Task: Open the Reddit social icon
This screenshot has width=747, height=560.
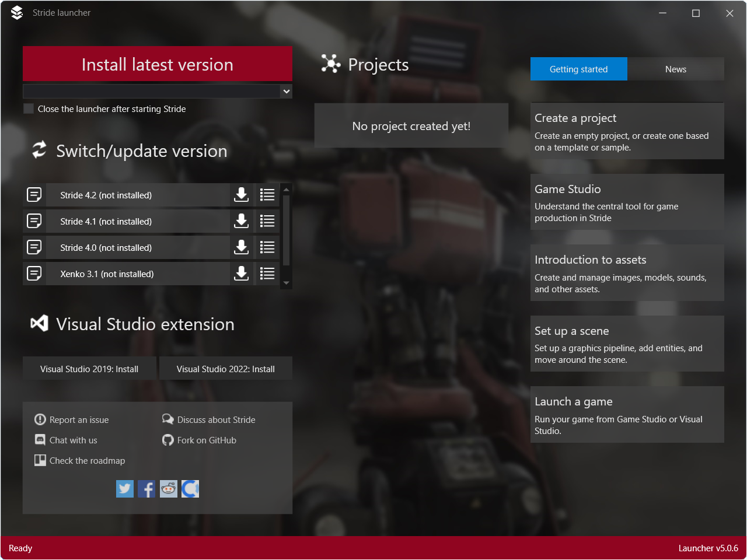Action: 169,489
